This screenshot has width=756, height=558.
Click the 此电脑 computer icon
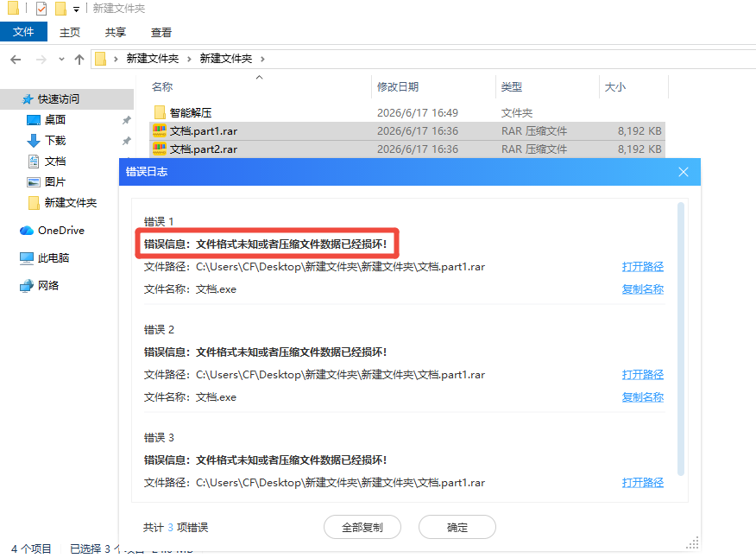(x=27, y=258)
